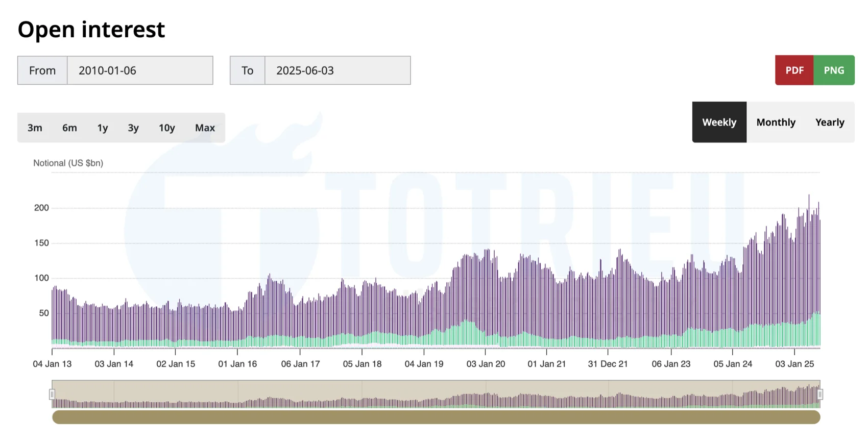Click the 200 y-axis value
868x442 pixels.
tap(41, 208)
